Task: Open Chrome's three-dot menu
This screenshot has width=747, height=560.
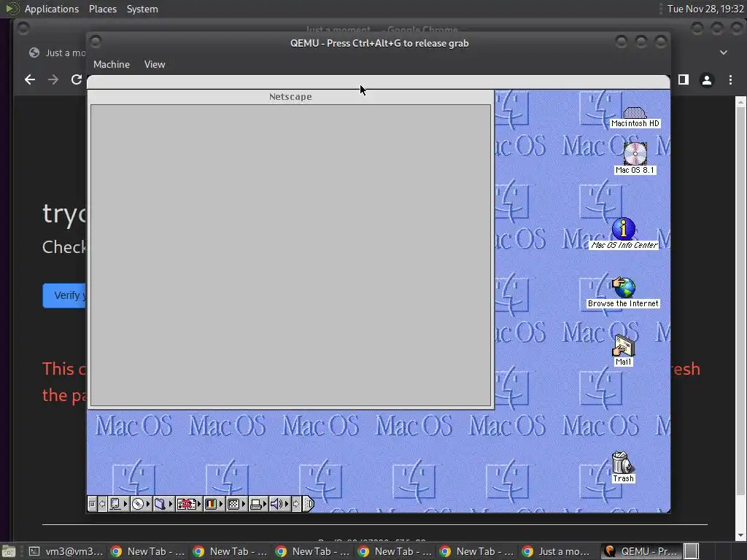Action: point(730,80)
